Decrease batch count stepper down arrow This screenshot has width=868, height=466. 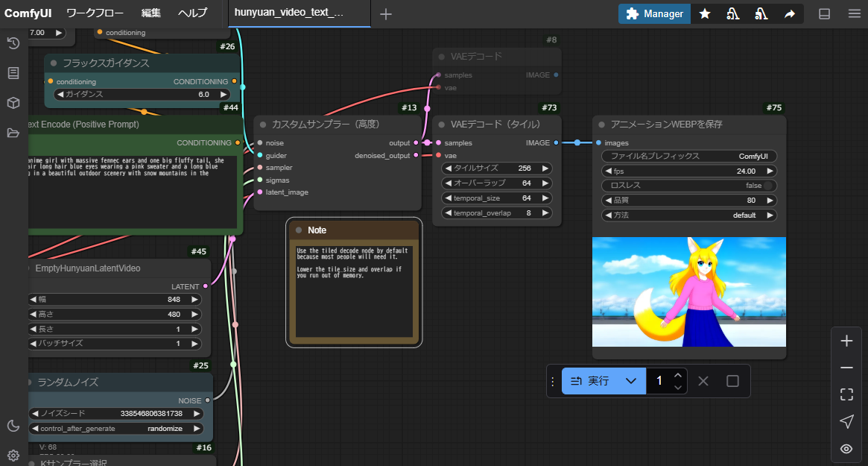coord(678,387)
